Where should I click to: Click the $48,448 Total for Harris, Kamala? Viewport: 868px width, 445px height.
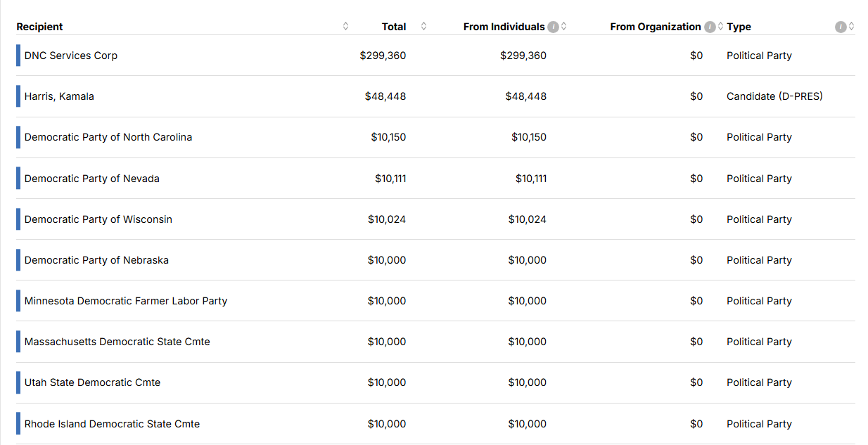pos(385,96)
